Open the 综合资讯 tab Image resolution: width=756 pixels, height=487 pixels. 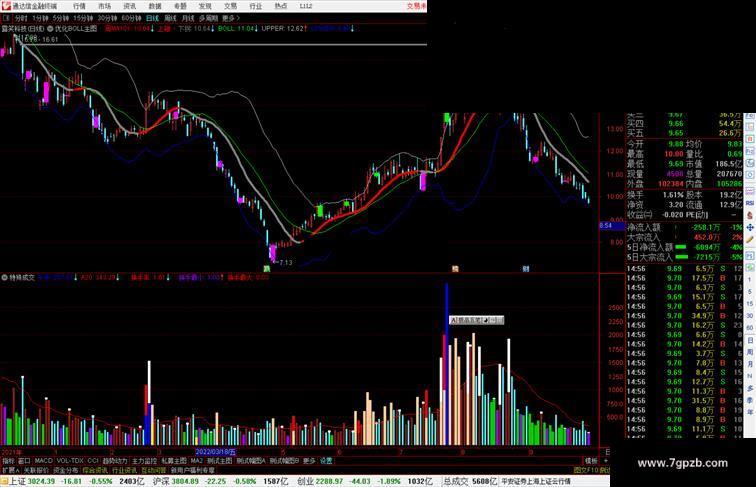click(x=95, y=470)
